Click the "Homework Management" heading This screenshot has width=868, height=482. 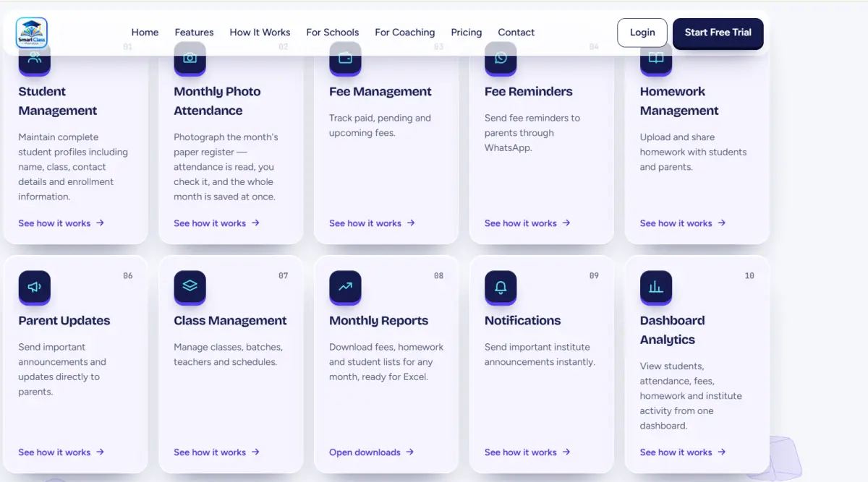pyautogui.click(x=679, y=101)
